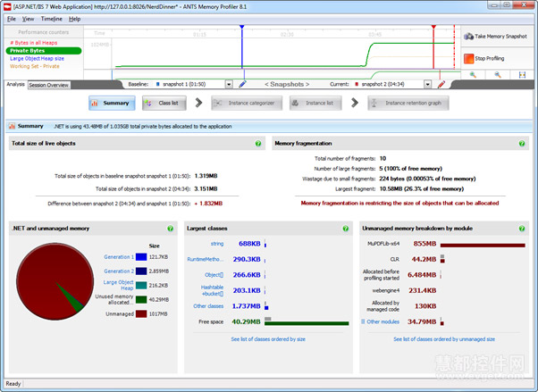Click the blue pencil icon beside baseline snapshot
The height and width of the screenshot is (392, 538).
tap(242, 84)
